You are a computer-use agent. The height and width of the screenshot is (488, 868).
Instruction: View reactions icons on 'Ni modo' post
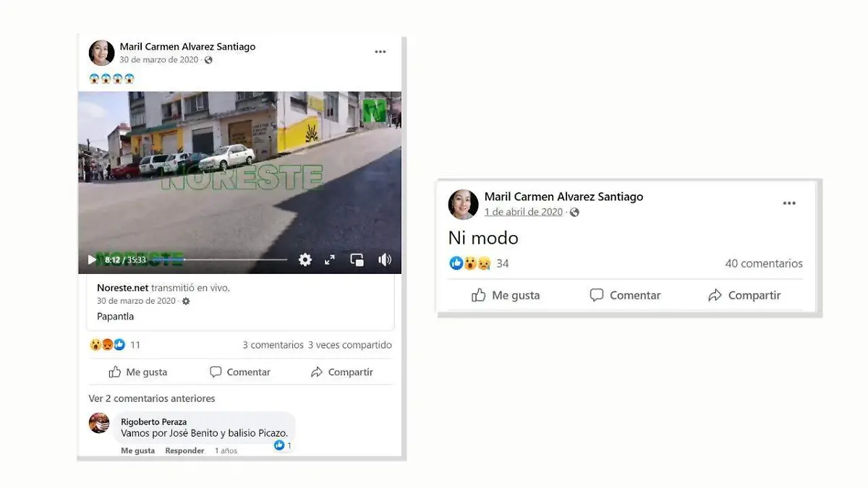470,264
